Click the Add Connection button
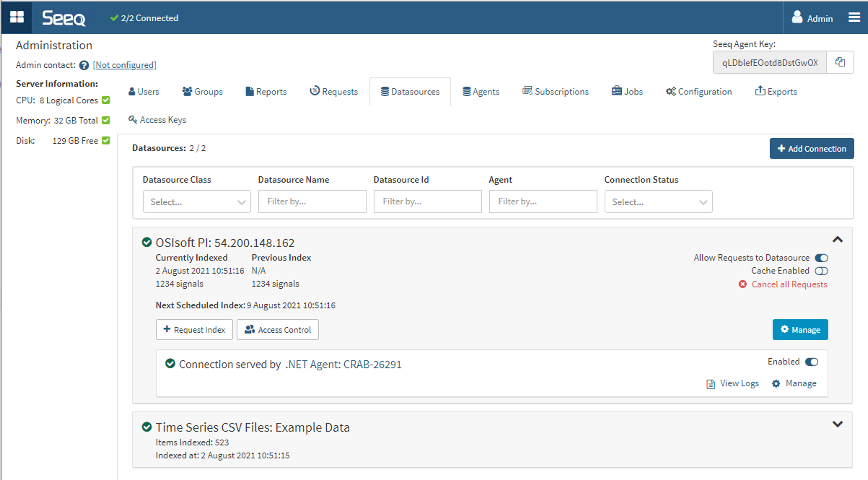868x480 pixels. click(x=811, y=149)
